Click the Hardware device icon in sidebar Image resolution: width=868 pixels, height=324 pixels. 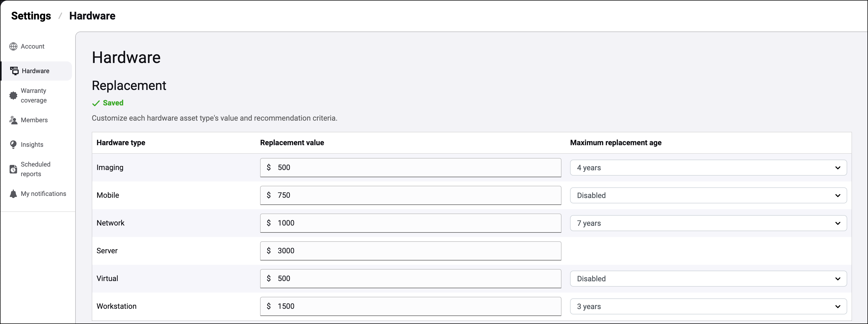pyautogui.click(x=14, y=71)
